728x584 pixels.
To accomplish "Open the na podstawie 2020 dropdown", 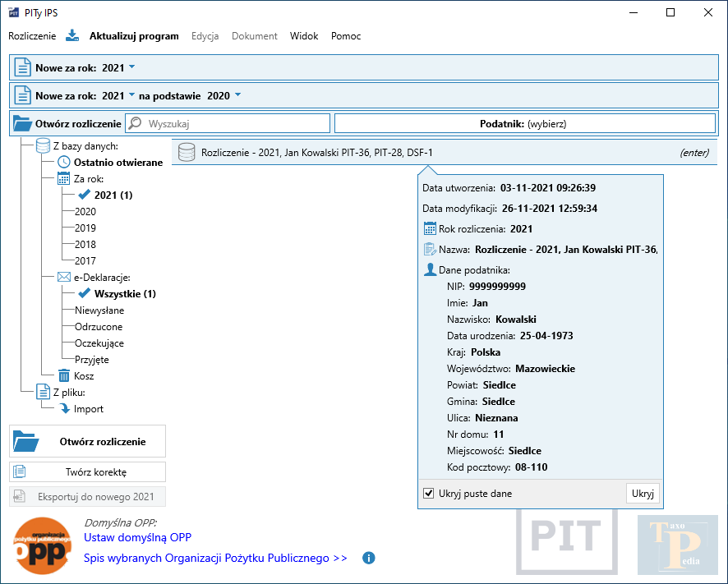I will point(237,95).
